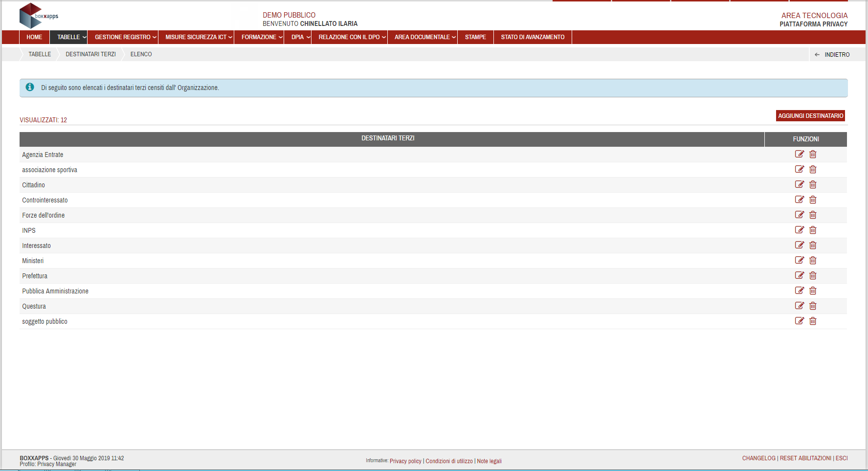Screen dimensions: 868x471
Task: Delete the Prefettura entry
Action: [x=813, y=275]
